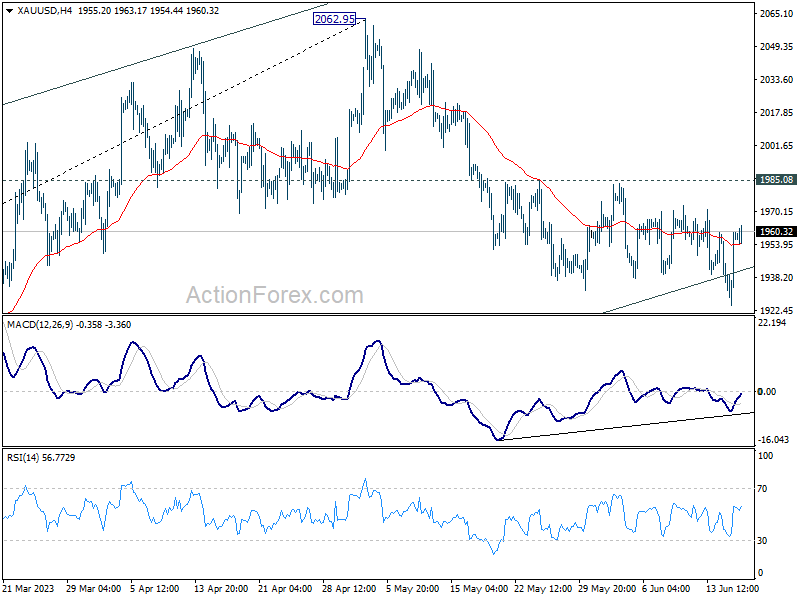Select the MACD -16.043 scale value
The image size is (800, 600).
coord(773,440)
